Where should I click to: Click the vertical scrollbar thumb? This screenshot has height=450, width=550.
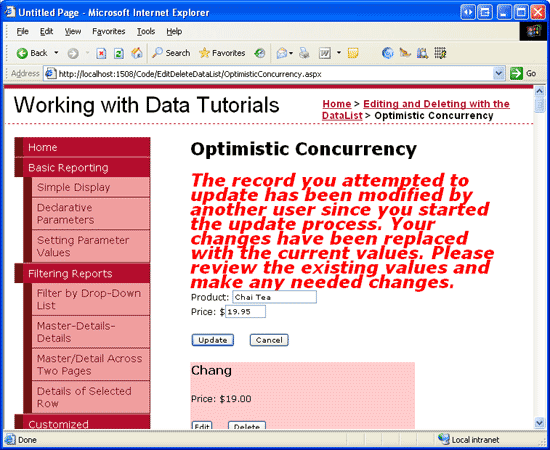539,105
